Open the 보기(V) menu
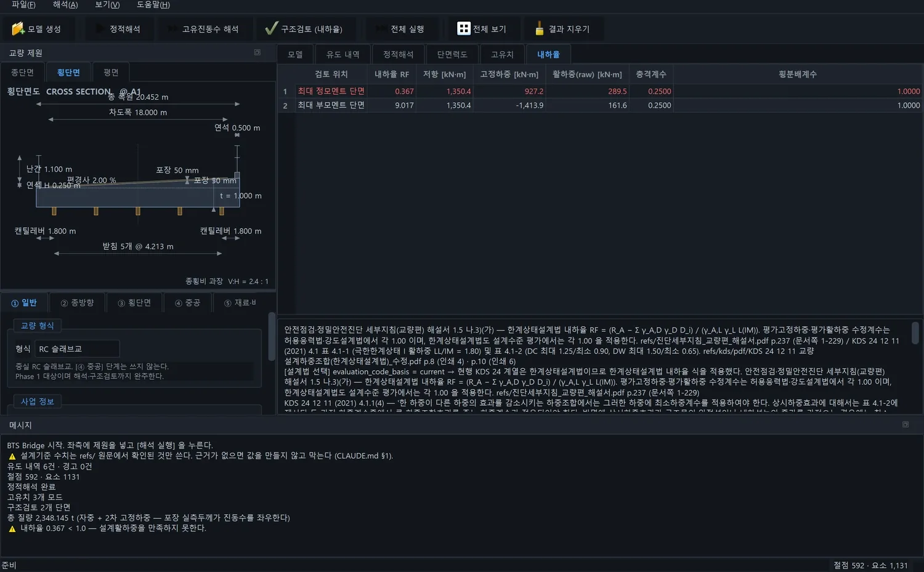Screen dimensions: 924x572 pos(107,5)
